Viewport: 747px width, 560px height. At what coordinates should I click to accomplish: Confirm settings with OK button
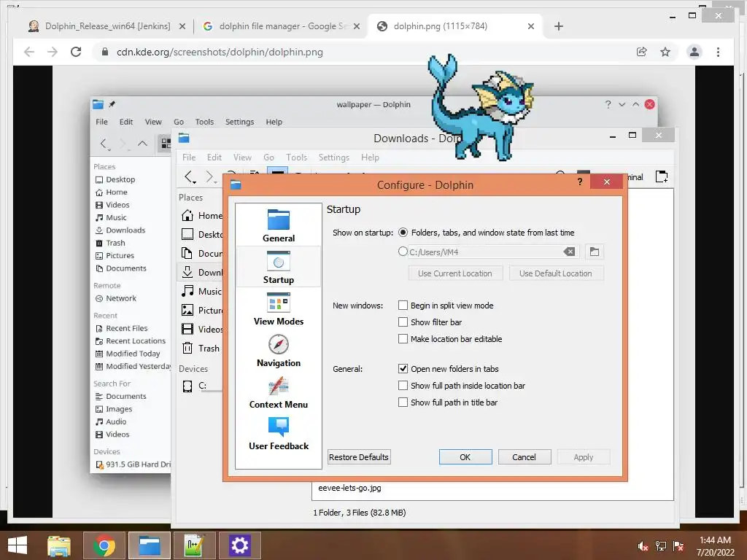click(465, 457)
